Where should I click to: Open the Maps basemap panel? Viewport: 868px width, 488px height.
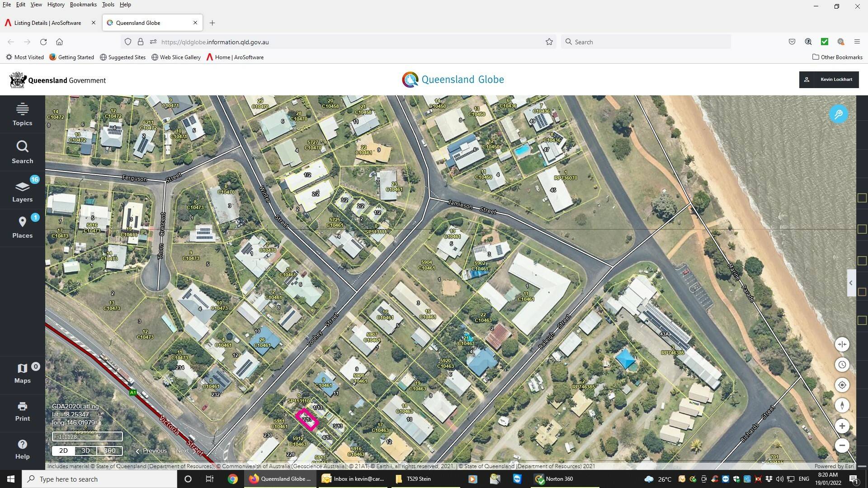click(22, 373)
